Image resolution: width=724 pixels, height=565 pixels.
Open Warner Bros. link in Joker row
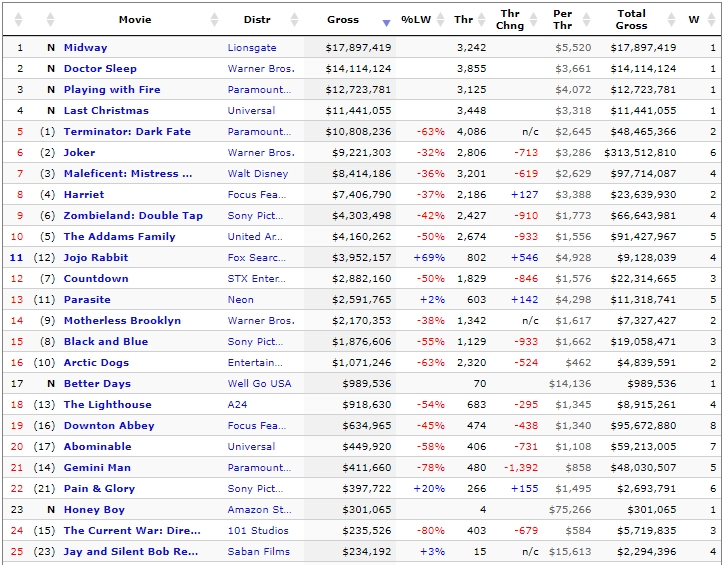[x=261, y=152]
